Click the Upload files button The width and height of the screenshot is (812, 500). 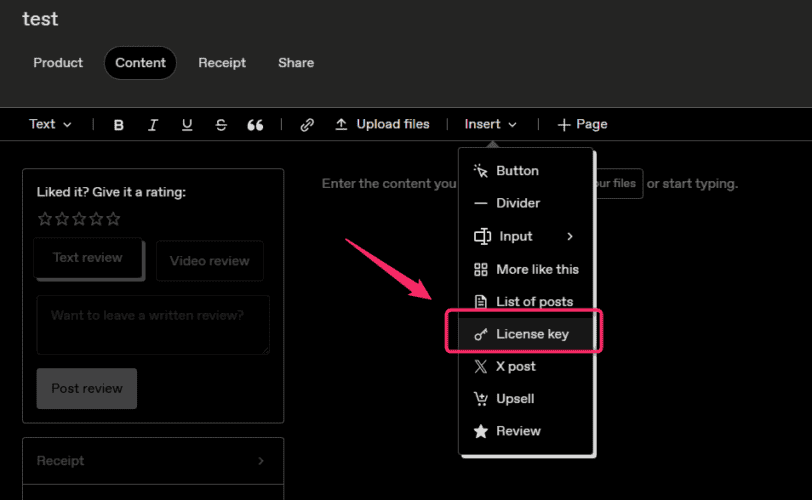pos(382,124)
